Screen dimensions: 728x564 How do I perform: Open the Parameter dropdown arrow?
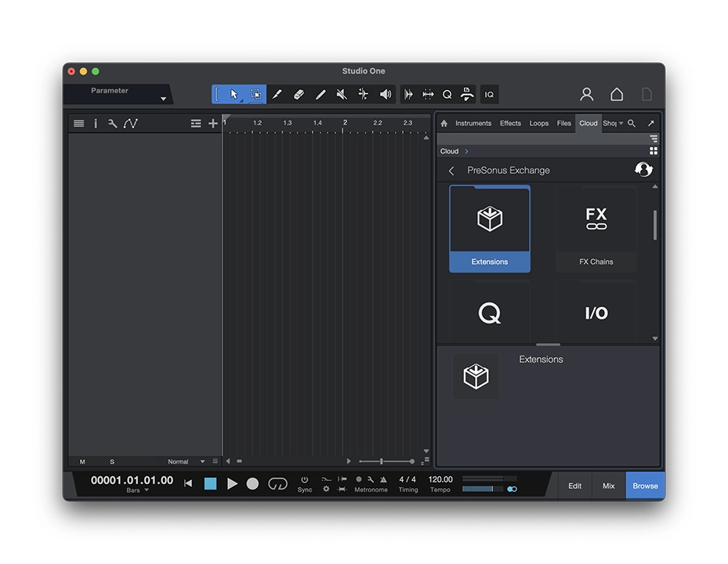coord(163,99)
